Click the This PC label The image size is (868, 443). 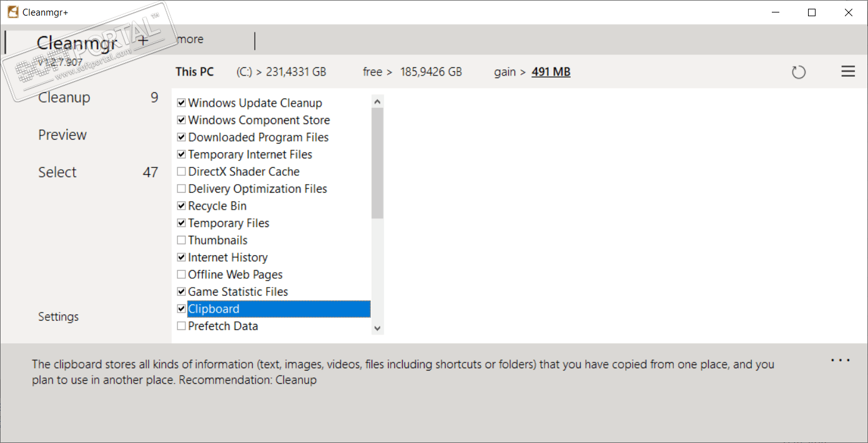tap(195, 72)
